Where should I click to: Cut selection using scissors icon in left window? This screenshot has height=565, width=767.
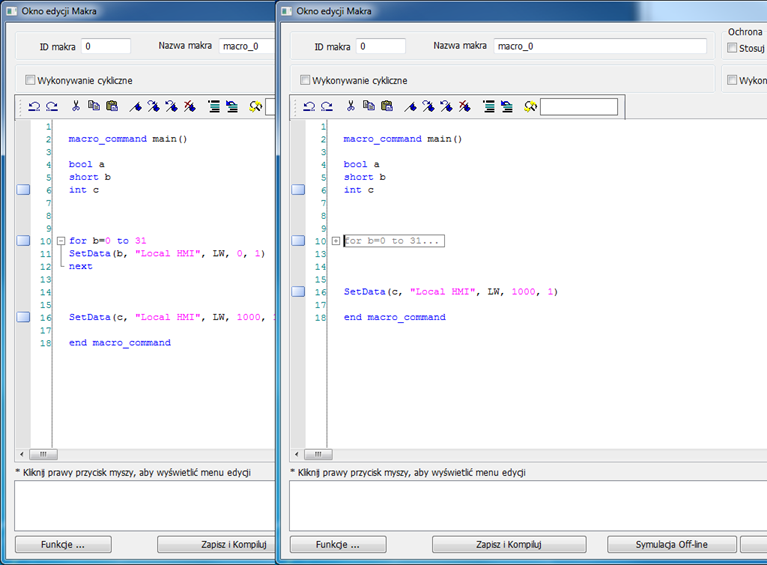coord(76,106)
